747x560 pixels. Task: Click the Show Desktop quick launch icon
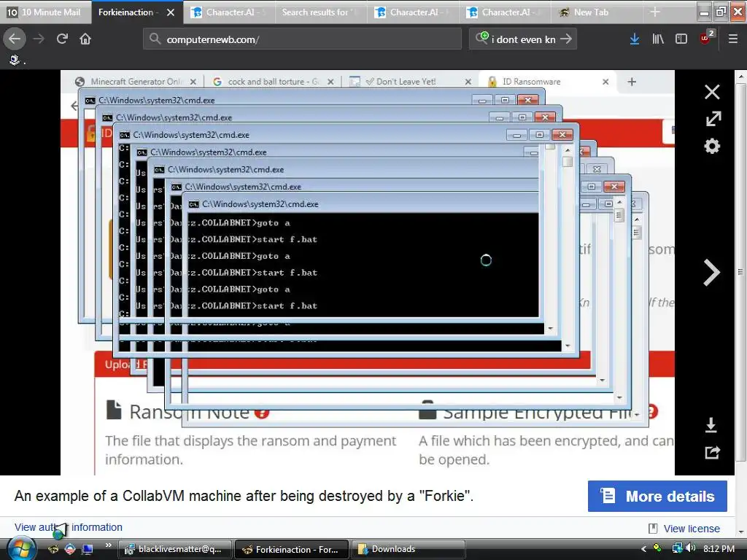point(88,549)
